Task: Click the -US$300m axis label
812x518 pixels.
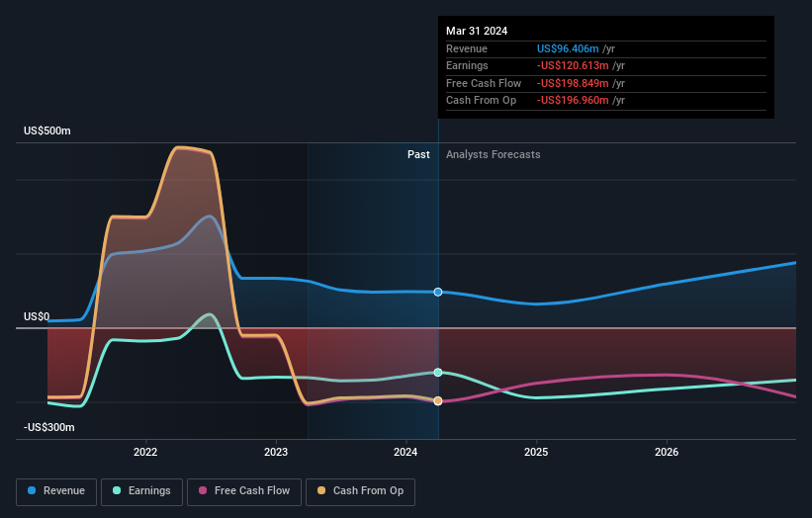Action: pos(49,427)
